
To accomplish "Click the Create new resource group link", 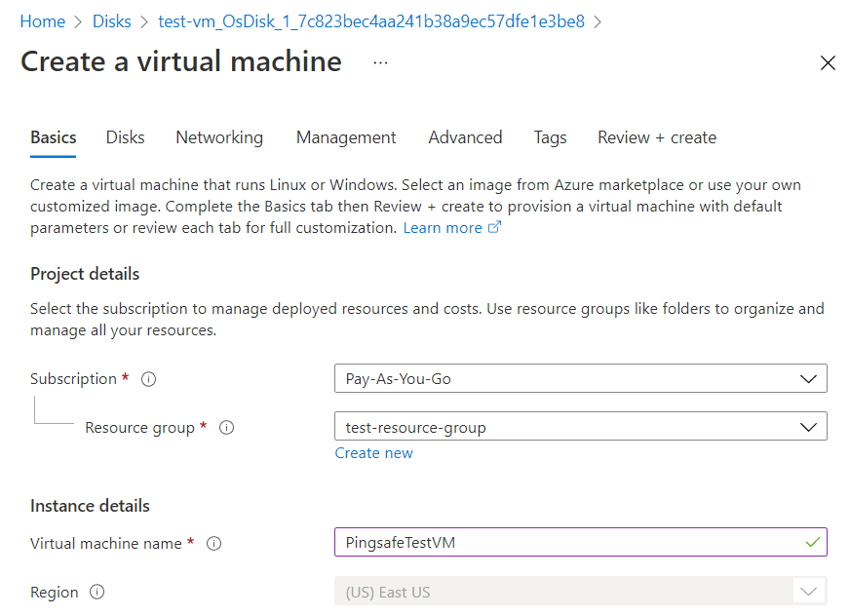I will point(373,453).
